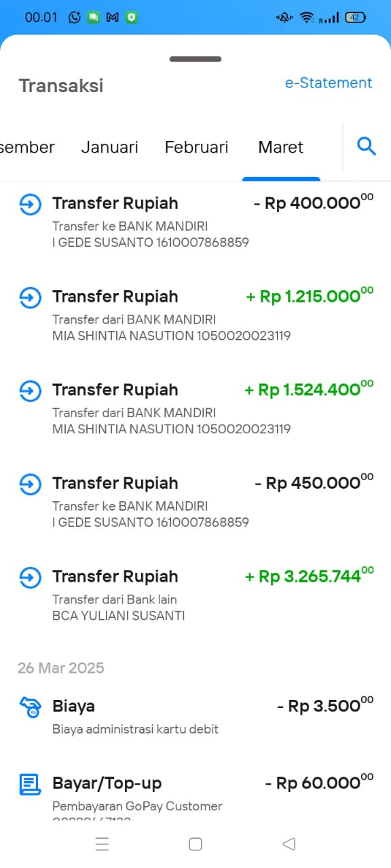Open Biaya administrasi kartu debit entry
Viewport: 391px width, 868px height.
(x=195, y=716)
